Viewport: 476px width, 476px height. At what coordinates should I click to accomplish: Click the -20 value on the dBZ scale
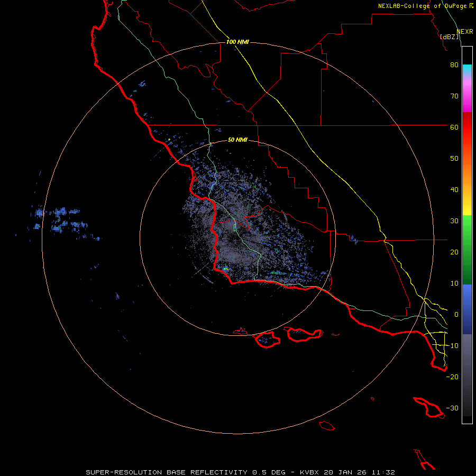point(452,377)
